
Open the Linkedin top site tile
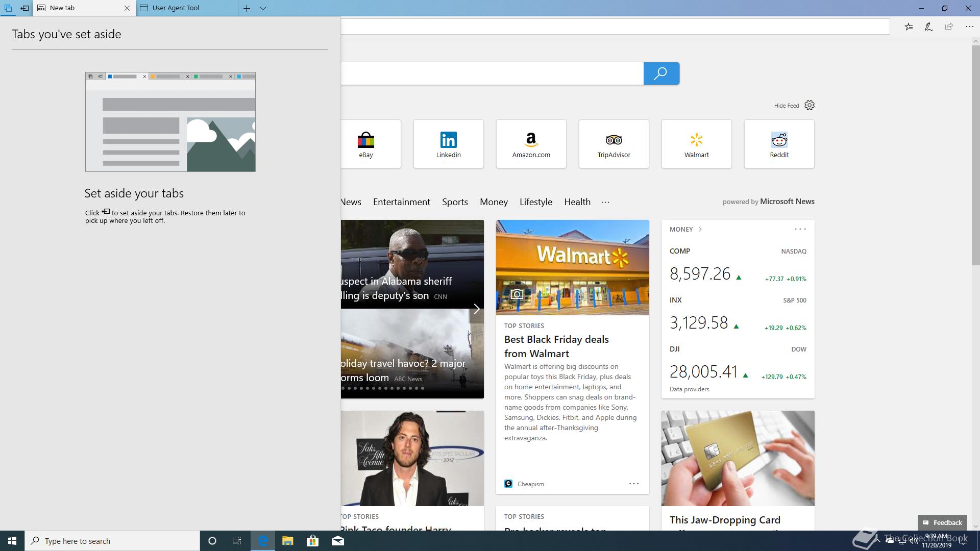(x=449, y=144)
